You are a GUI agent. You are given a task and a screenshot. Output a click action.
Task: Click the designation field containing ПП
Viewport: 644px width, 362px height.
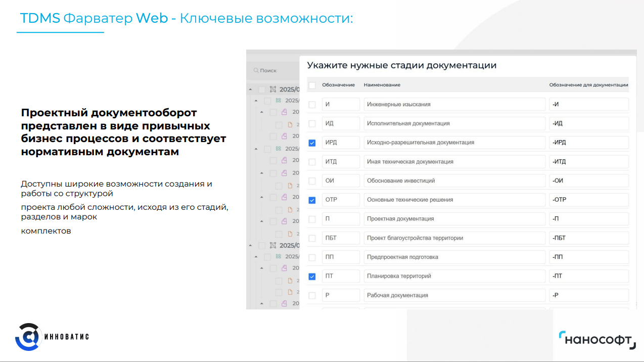pos(341,257)
